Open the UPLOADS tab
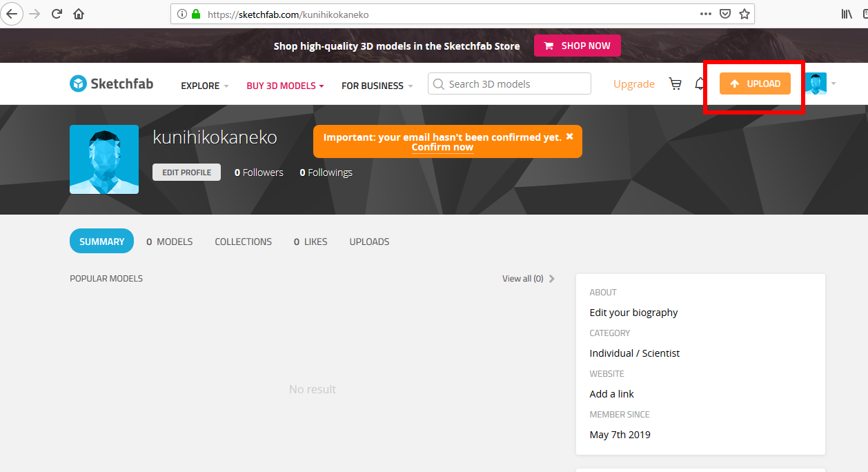This screenshot has height=472, width=868. [369, 242]
